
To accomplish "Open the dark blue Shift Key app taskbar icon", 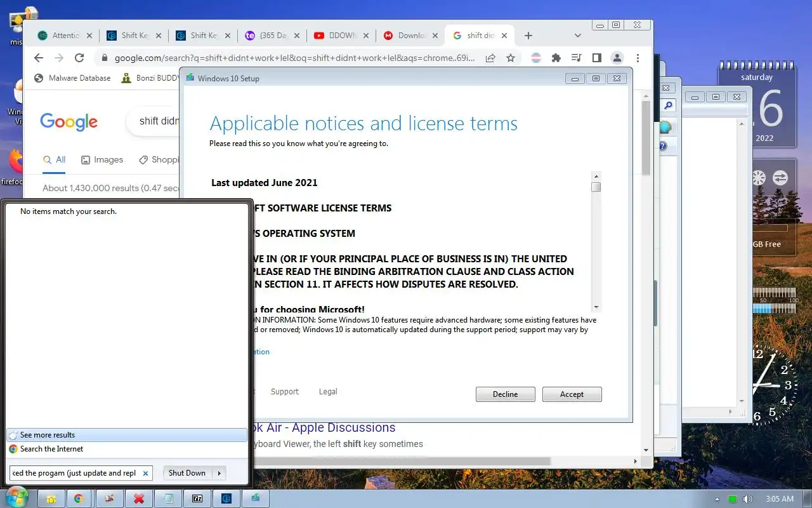I will pos(226,499).
